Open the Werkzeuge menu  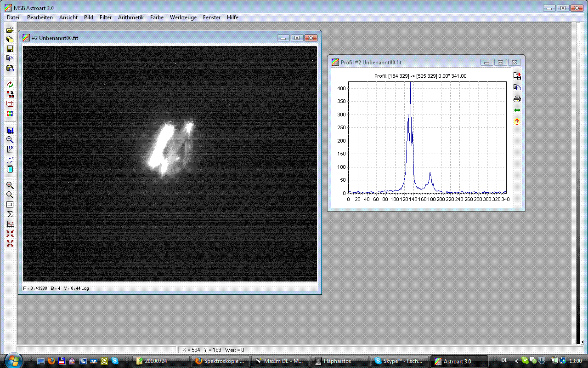183,17
